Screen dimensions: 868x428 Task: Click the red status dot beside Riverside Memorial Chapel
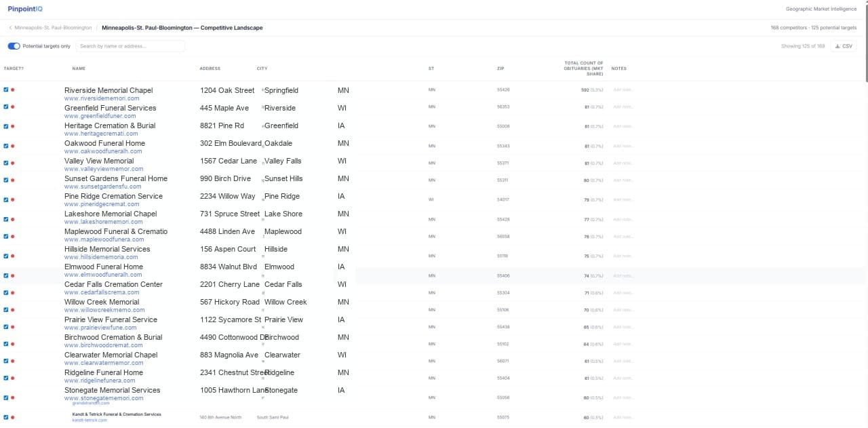[13, 90]
